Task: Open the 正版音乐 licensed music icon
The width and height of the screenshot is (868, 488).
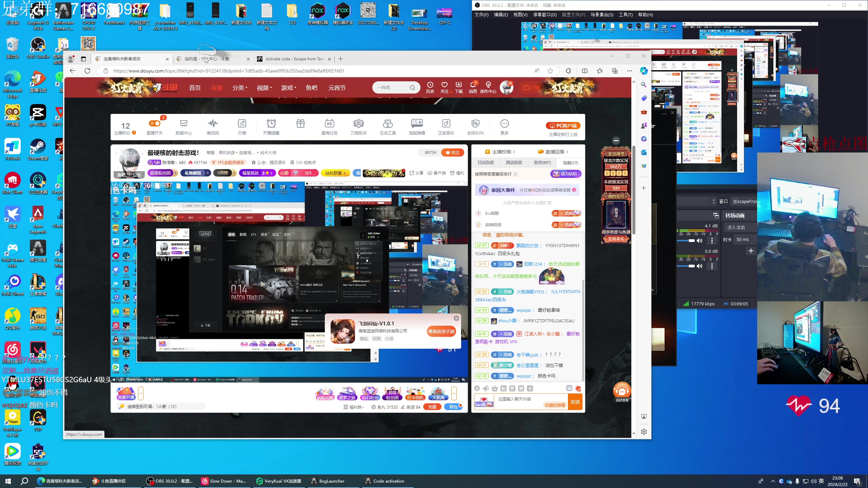Action: (x=446, y=127)
